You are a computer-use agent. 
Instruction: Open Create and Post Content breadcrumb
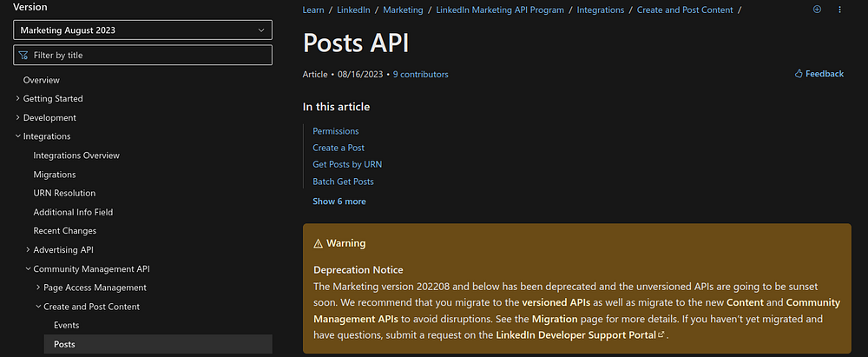685,10
